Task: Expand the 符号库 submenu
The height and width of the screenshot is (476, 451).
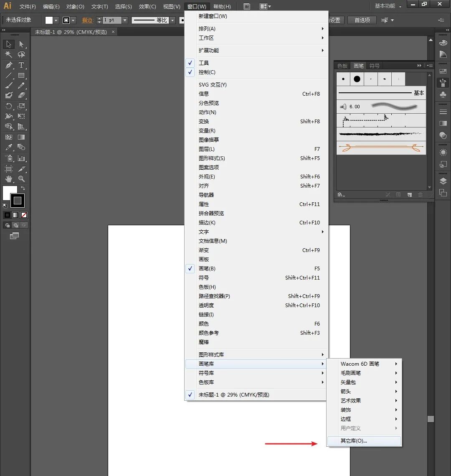Action: coord(256,373)
